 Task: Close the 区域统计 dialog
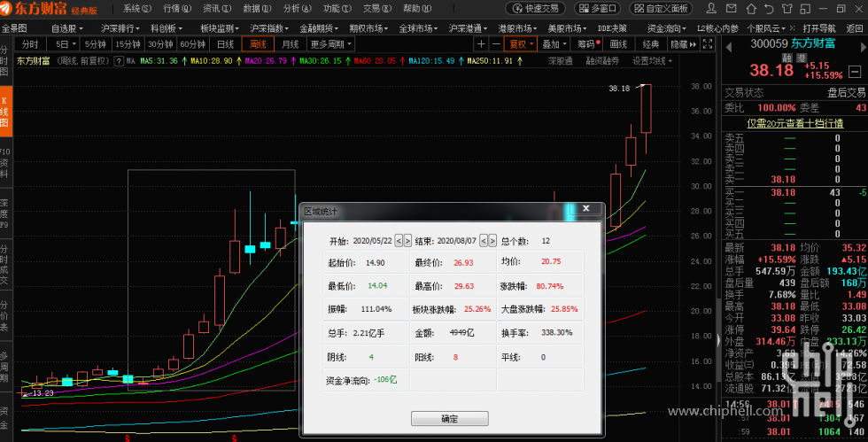[585, 208]
